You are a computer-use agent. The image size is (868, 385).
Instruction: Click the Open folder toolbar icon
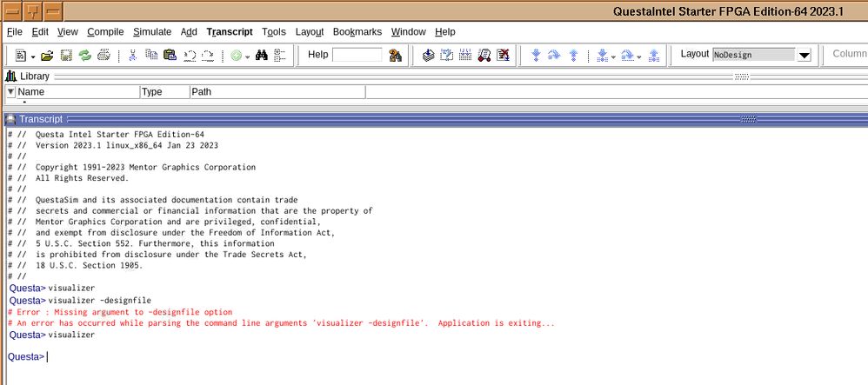48,56
